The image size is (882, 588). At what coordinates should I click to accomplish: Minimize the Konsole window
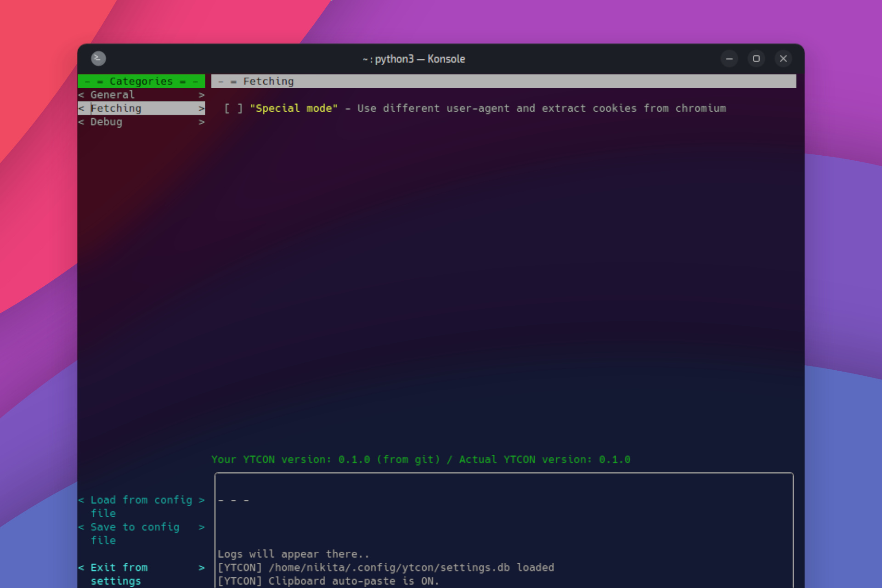[729, 59]
